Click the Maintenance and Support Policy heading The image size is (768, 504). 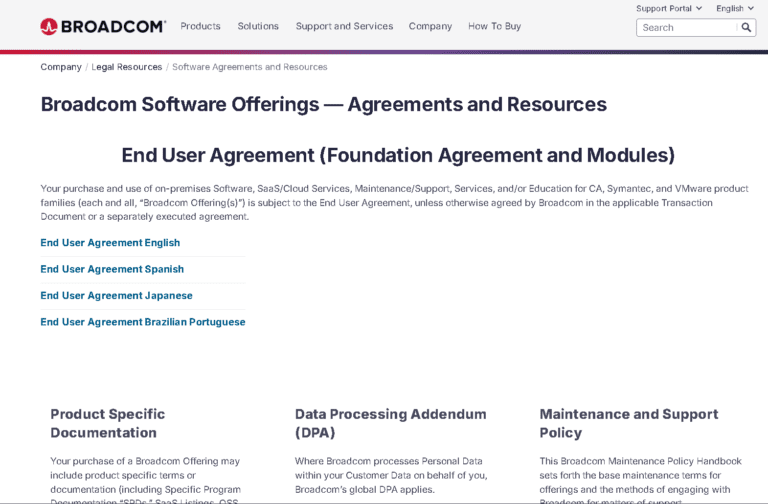click(629, 423)
